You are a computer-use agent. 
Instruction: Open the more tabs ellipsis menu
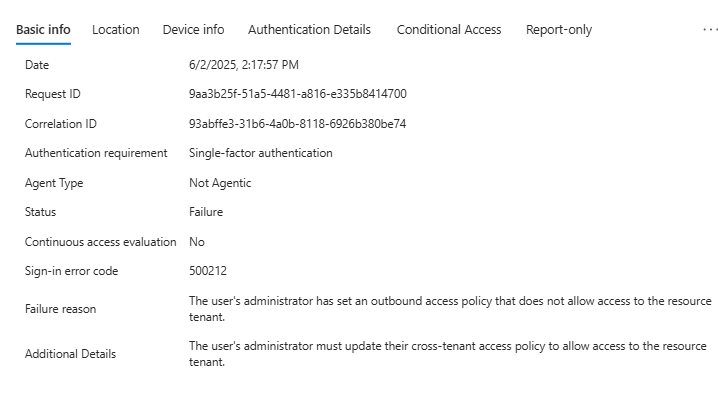(709, 30)
